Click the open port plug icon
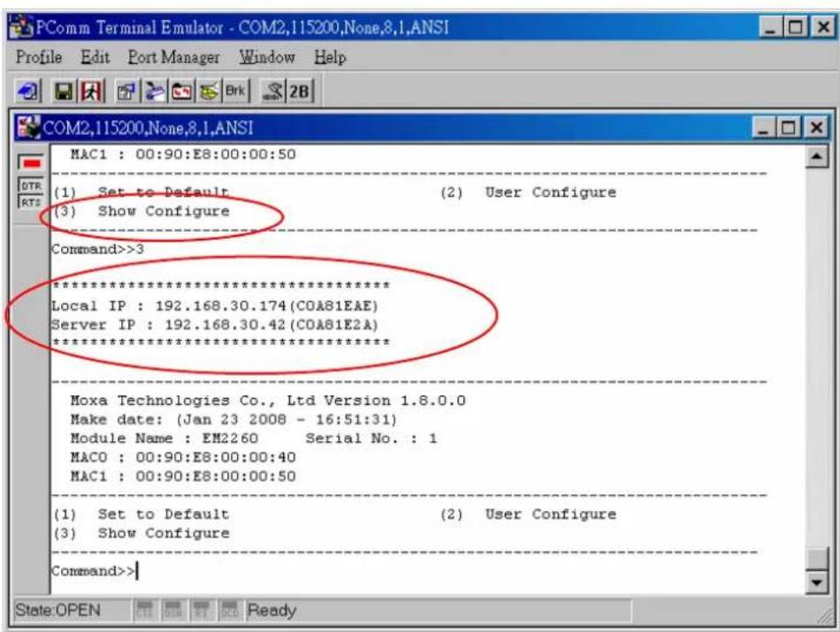This screenshot has width=840, height=632. (155, 92)
